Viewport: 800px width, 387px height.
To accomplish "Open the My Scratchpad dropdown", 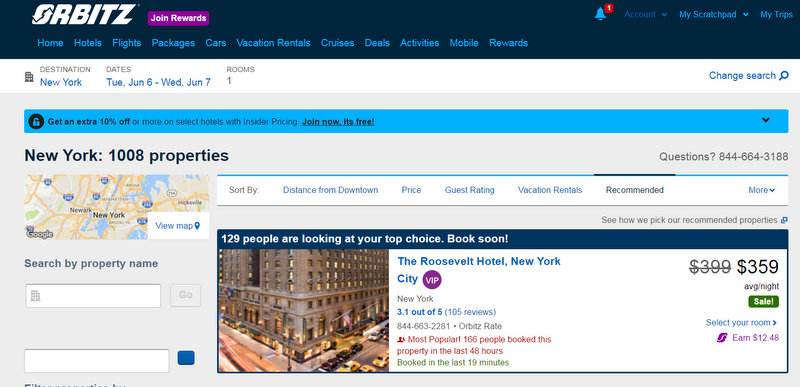I will pos(714,14).
